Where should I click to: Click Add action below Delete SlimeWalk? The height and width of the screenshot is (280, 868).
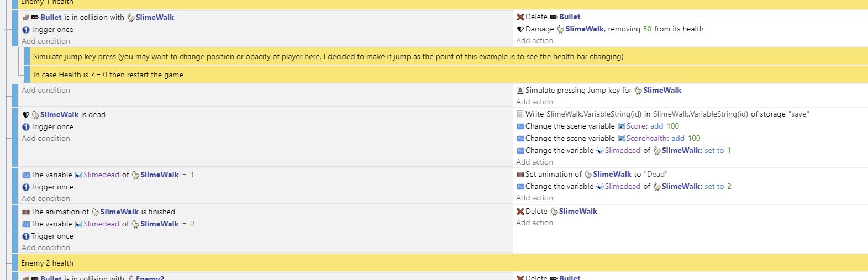[534, 223]
